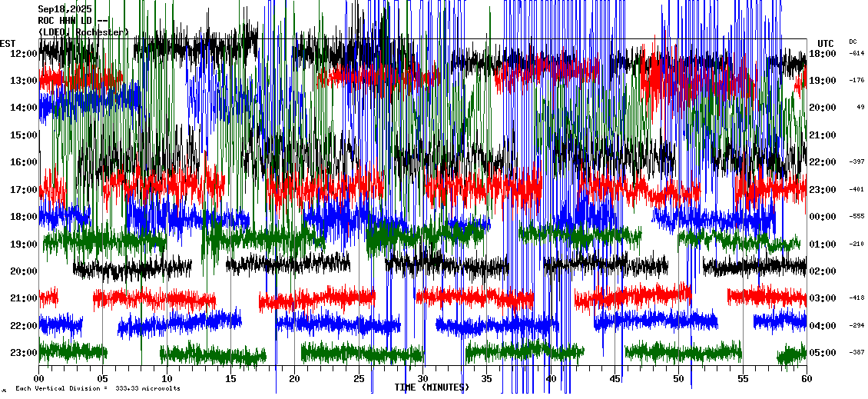868x399 pixels.
Task: Click the 30 minute tick label
Action: pos(422,379)
